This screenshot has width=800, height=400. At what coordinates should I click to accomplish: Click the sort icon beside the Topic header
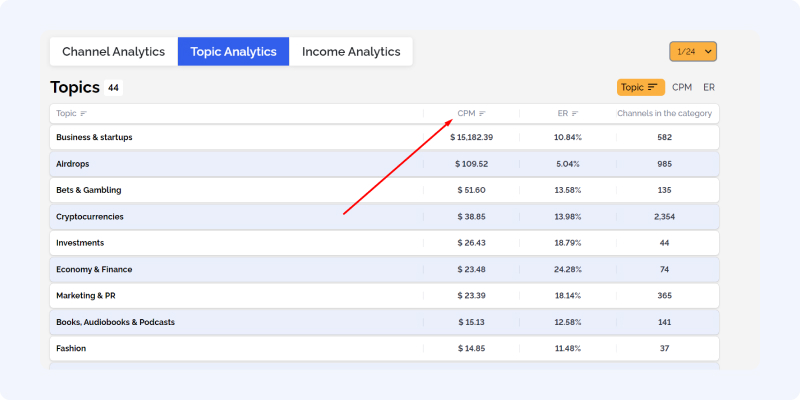(84, 114)
